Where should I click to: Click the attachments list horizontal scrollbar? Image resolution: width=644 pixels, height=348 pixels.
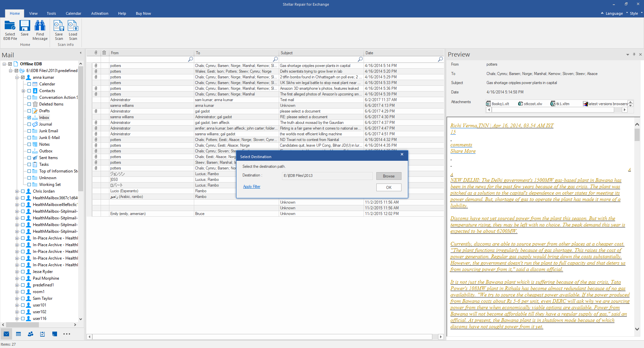point(556,110)
